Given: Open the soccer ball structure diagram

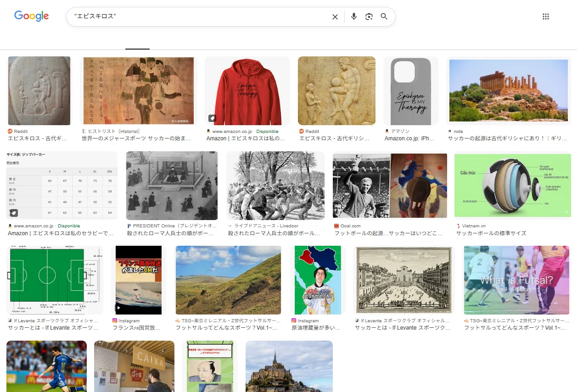Looking at the screenshot, I should pos(513,186).
